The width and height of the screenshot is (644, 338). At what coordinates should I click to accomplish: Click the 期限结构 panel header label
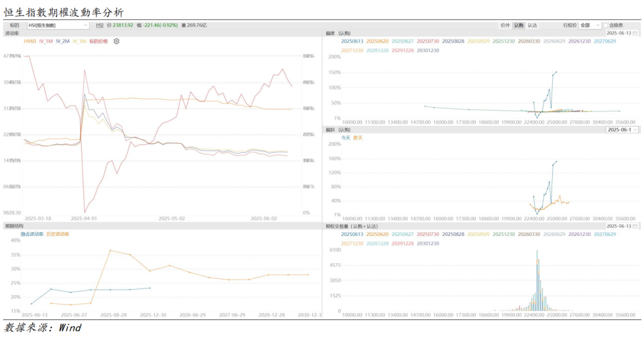(14, 226)
